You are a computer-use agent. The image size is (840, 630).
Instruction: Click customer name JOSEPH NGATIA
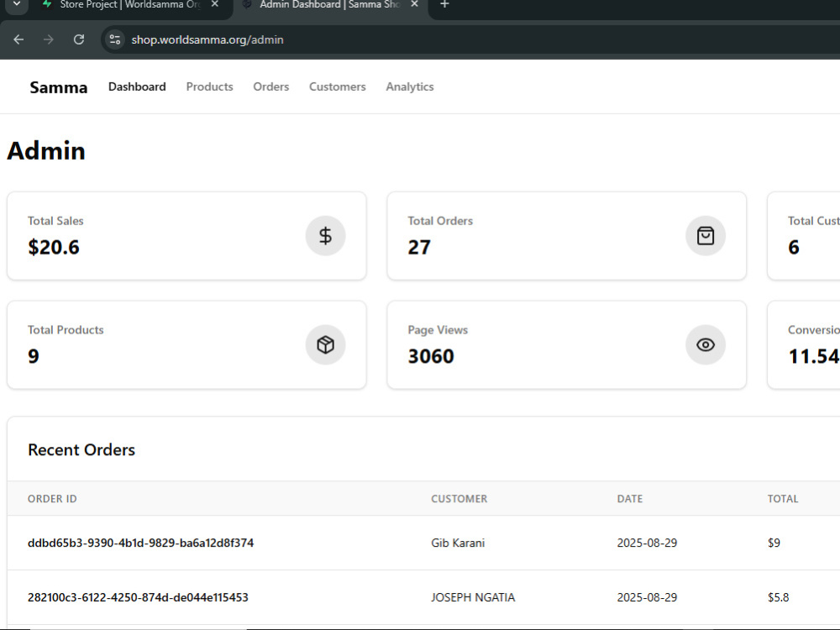click(x=472, y=597)
